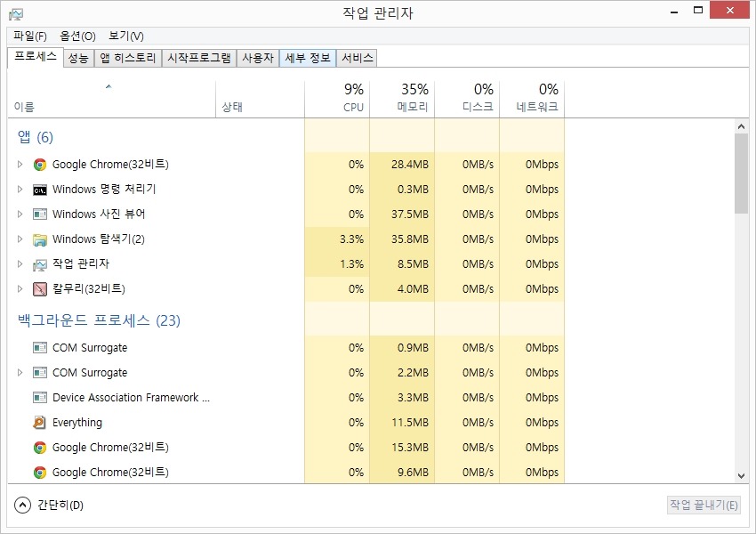
Task: Open the 보기(V) menu
Action: (125, 36)
